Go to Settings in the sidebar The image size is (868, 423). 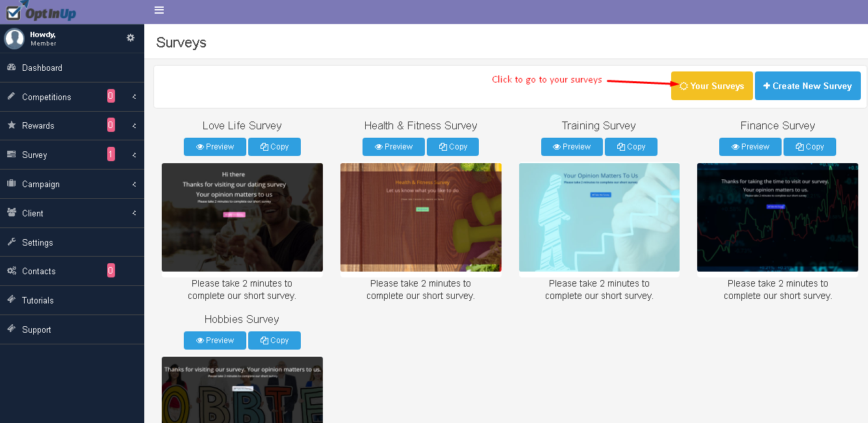point(72,242)
